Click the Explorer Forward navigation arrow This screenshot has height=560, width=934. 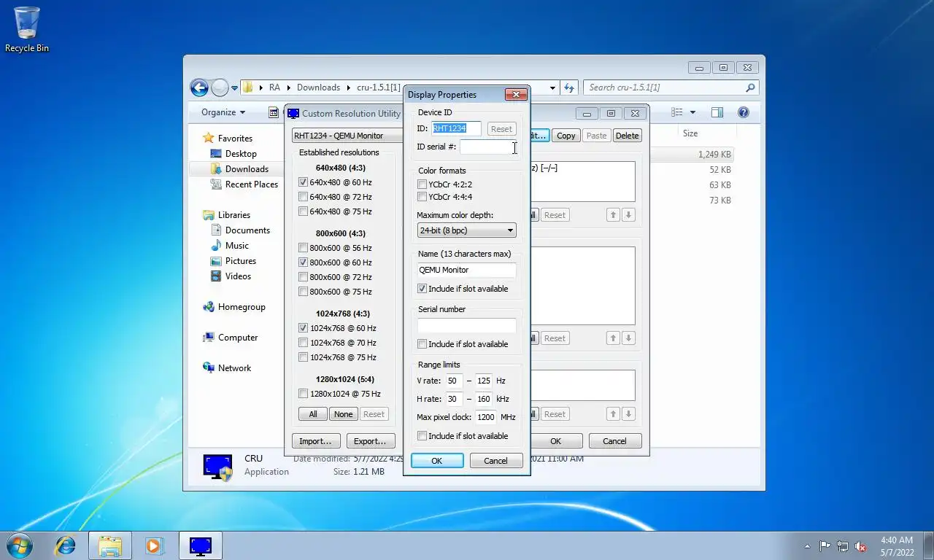220,87
